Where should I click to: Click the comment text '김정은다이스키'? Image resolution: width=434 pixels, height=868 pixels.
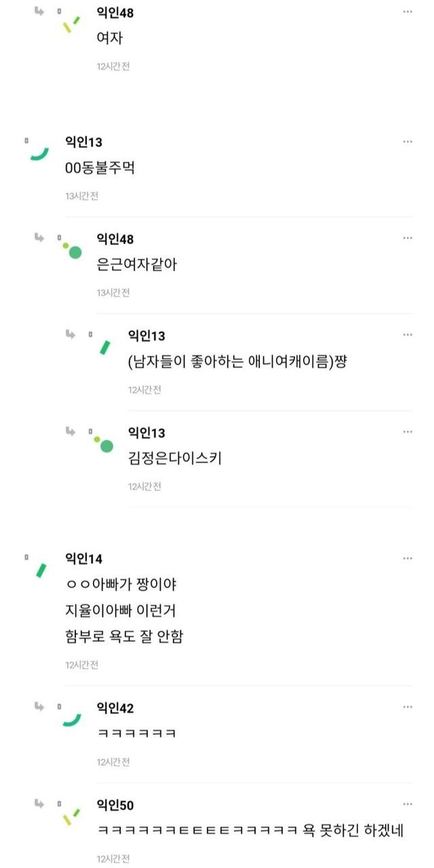pos(174,458)
